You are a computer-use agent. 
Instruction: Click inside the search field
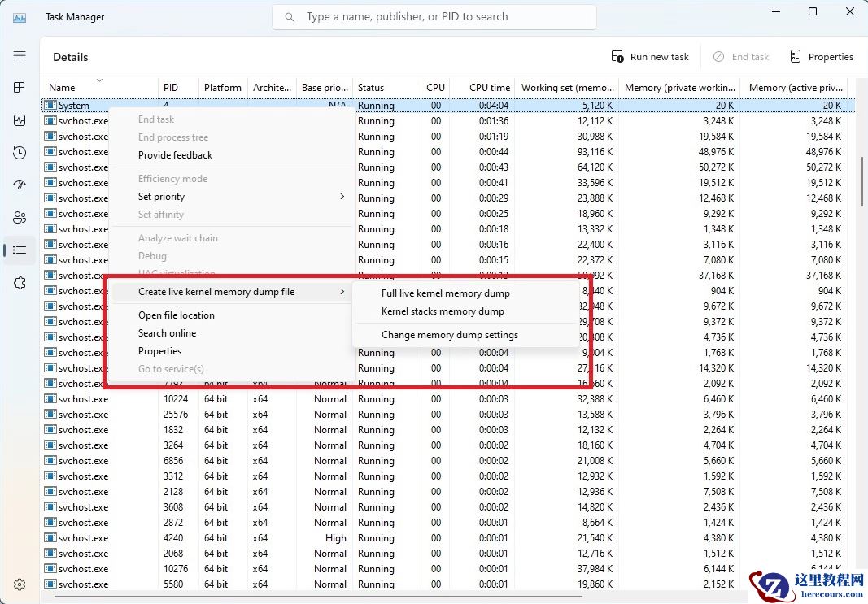[434, 16]
